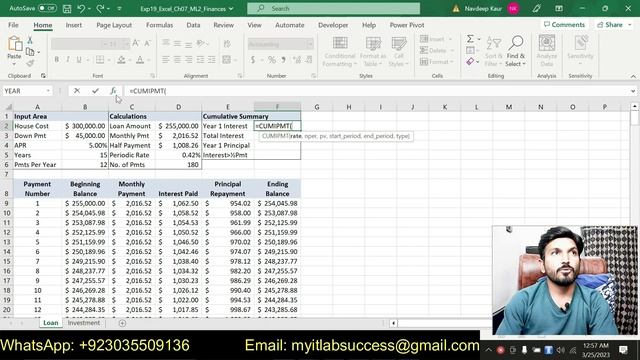Toggle Wrap Text
Image resolution: width=640 pixels, height=360 pixels.
click(227, 43)
